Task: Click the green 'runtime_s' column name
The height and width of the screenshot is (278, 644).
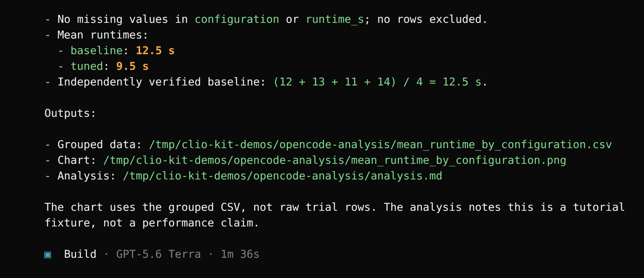Action: 335,19
